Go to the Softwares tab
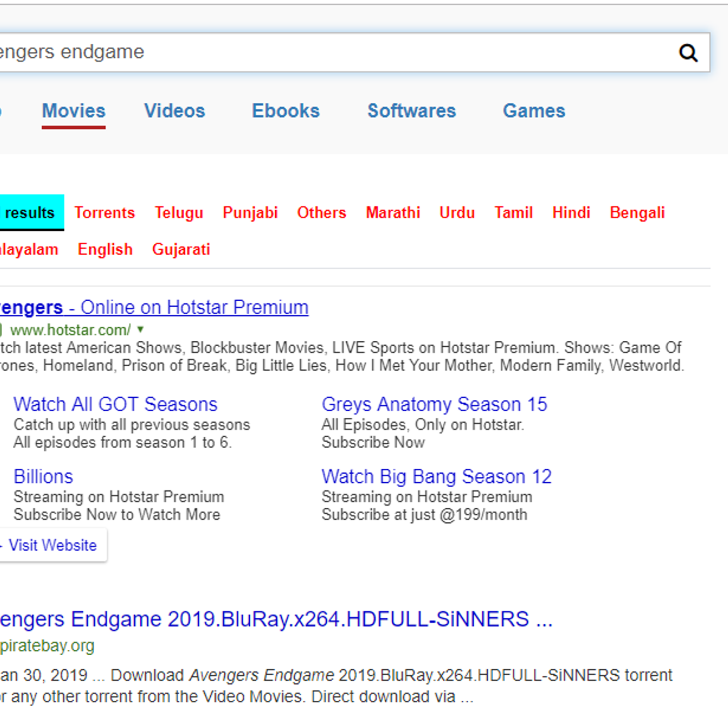This screenshot has height=728, width=728. (412, 111)
